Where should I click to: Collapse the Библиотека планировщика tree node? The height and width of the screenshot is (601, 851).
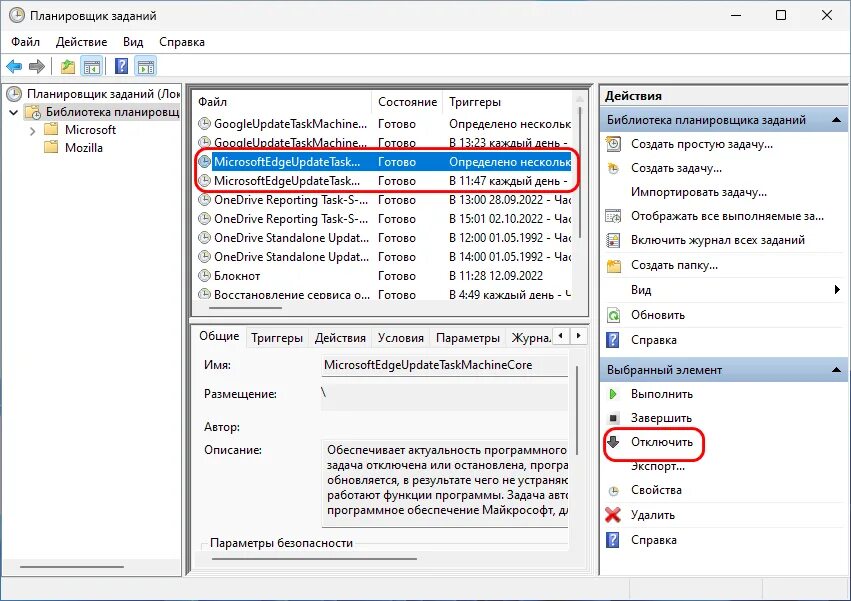coord(14,112)
